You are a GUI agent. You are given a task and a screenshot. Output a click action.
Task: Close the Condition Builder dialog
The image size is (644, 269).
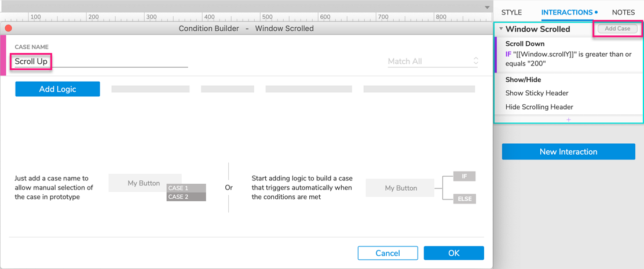(x=9, y=28)
